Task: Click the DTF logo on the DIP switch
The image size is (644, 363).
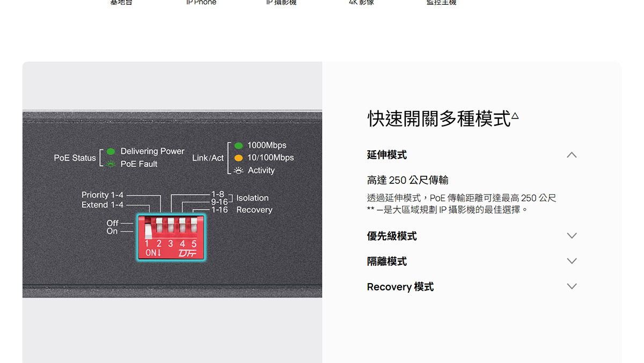Action: point(188,253)
